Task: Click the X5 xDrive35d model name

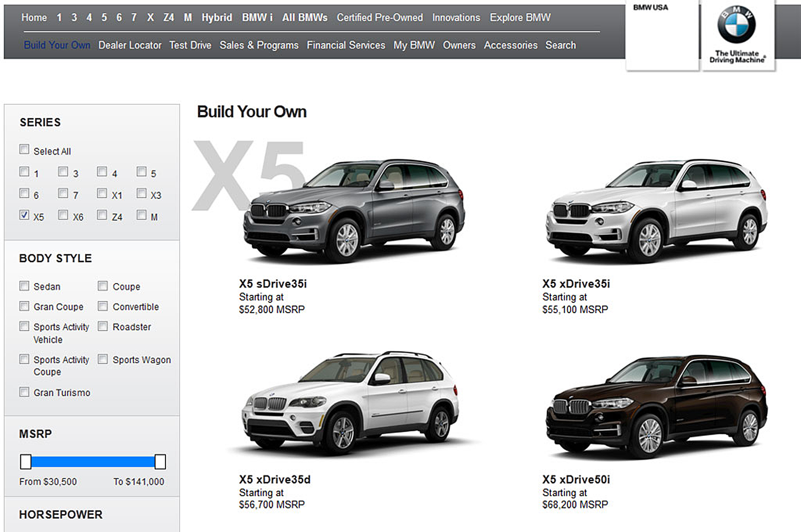Action: pos(275,479)
